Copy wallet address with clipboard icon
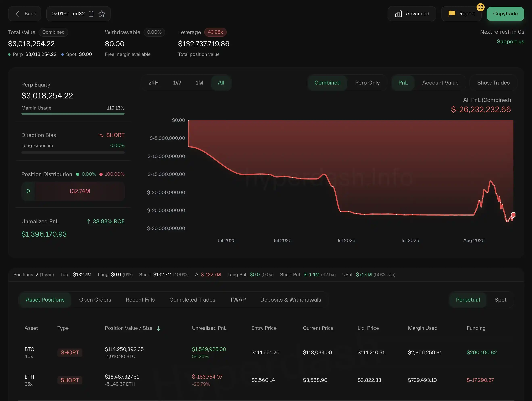The width and height of the screenshot is (532, 401). 91,14
